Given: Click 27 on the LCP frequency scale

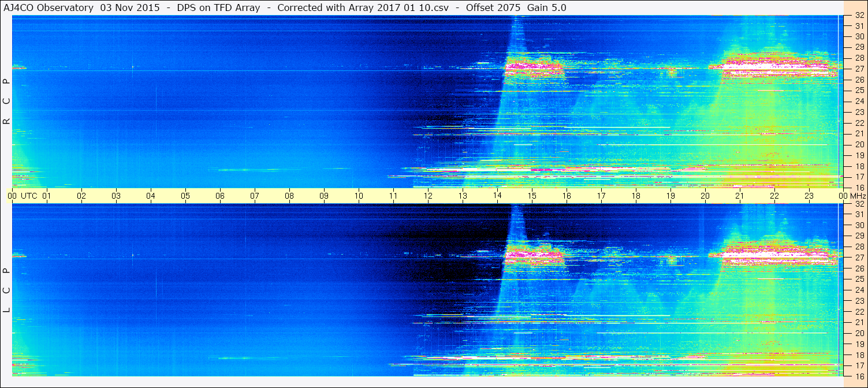Looking at the screenshot, I should coord(859,258).
